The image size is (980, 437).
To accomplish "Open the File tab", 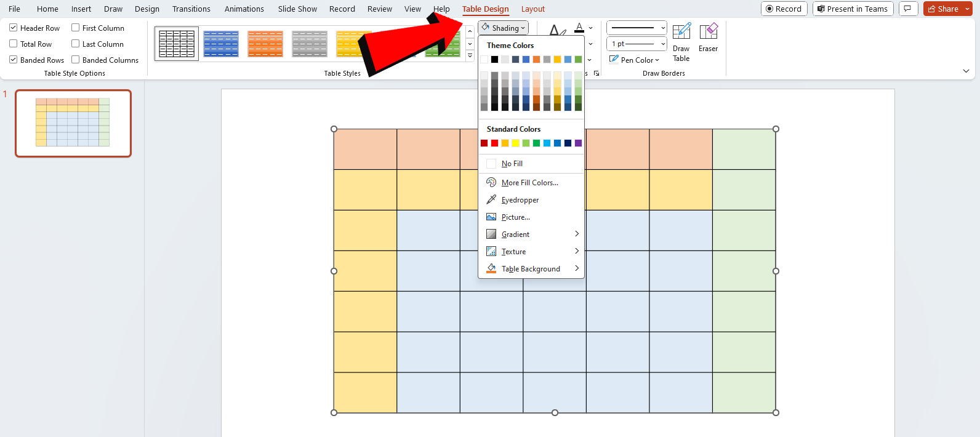I will (14, 9).
